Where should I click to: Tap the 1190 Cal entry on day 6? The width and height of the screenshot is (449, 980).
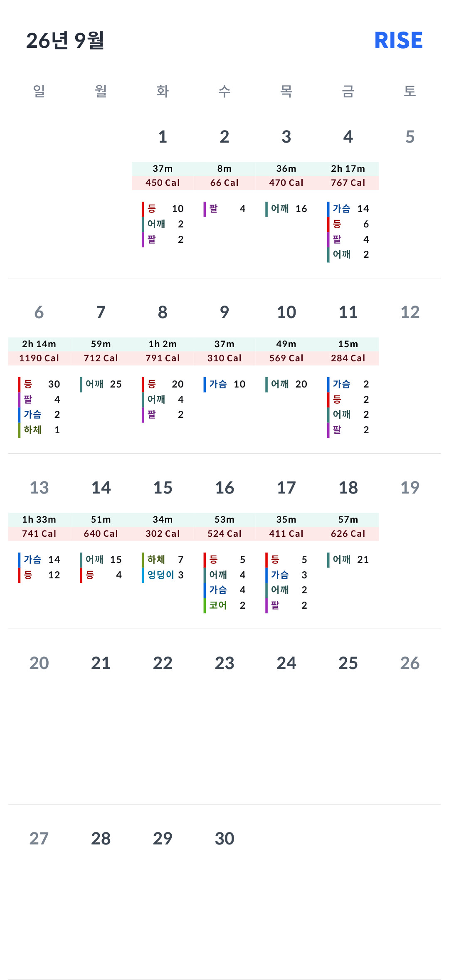[x=39, y=358]
